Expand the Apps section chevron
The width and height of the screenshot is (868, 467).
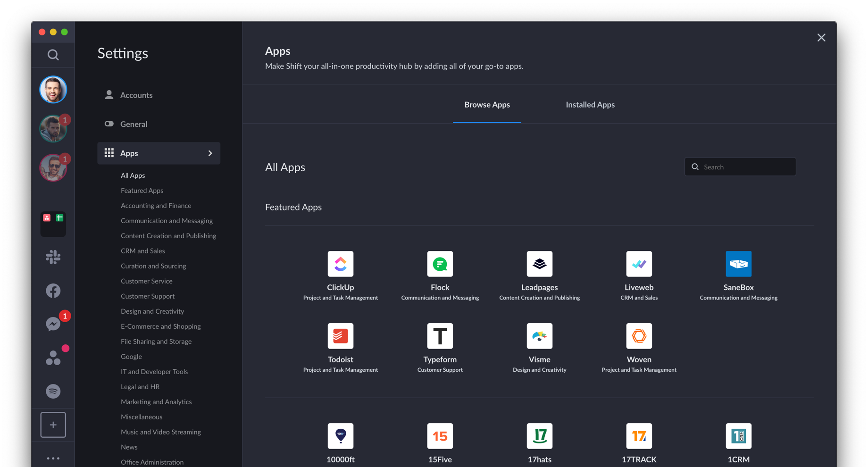(x=210, y=153)
